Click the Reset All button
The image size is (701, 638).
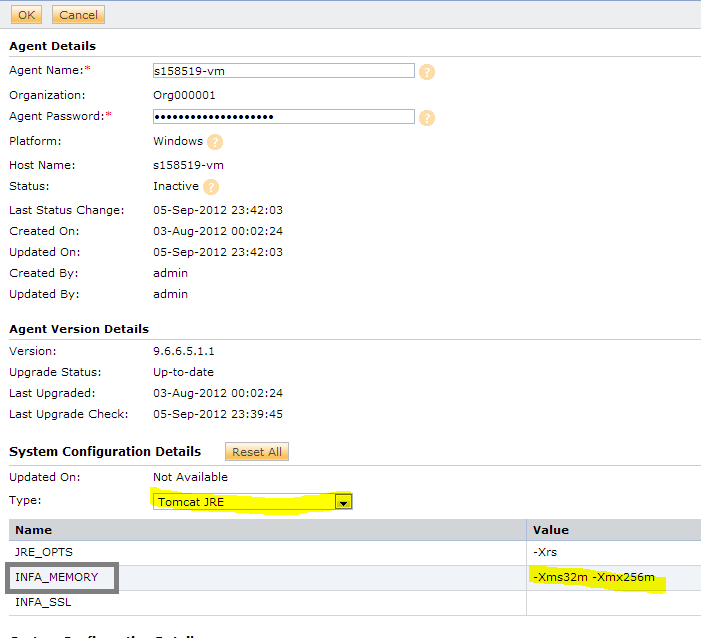point(257,452)
